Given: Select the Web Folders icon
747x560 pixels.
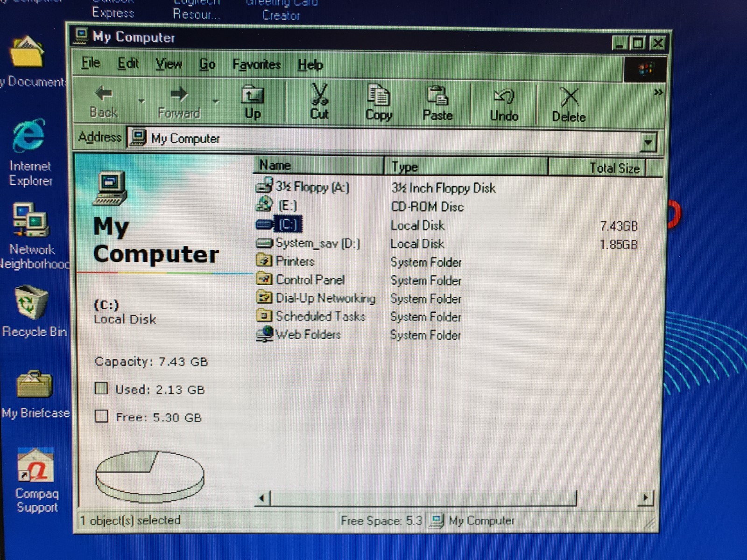Looking at the screenshot, I should (264, 334).
